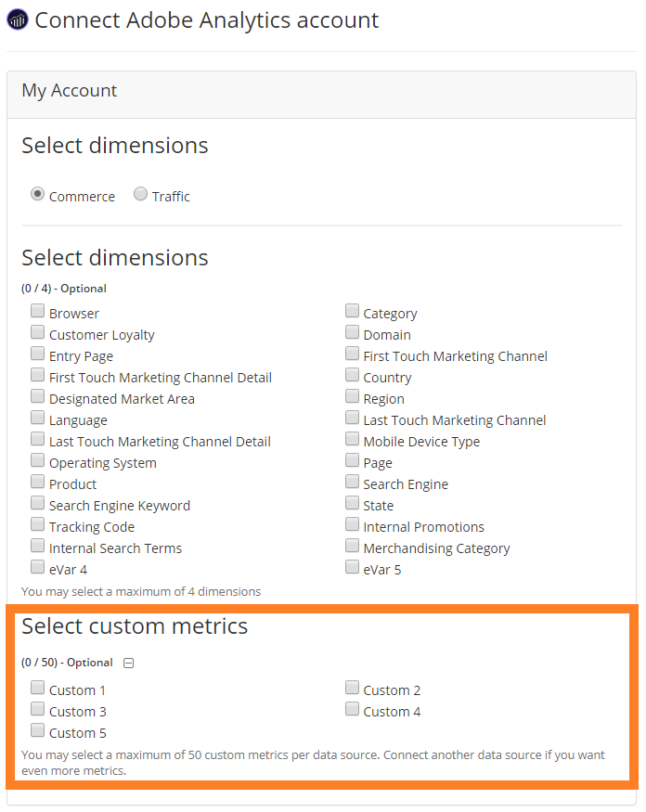This screenshot has width=646, height=812.
Task: Tick the Custom 5 metric checkbox
Action: (x=37, y=731)
